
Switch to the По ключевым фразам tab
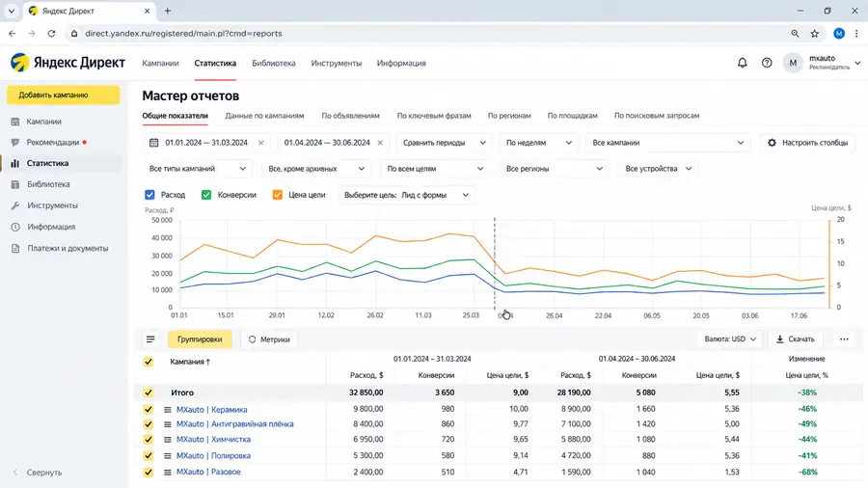click(434, 116)
